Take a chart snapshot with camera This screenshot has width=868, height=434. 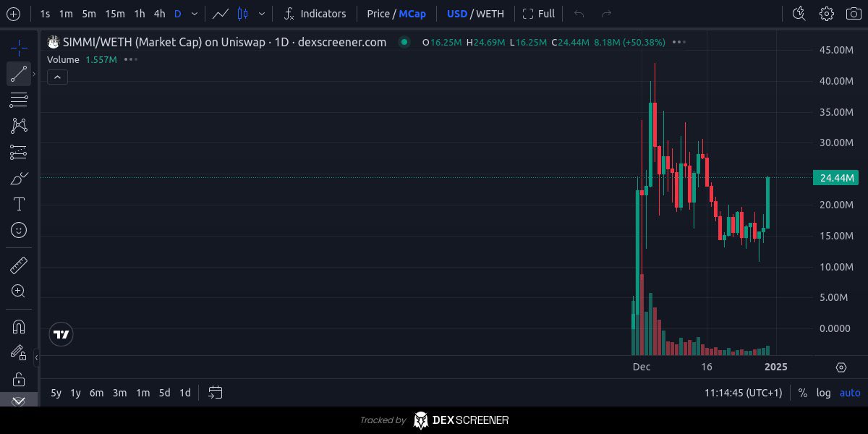click(854, 14)
